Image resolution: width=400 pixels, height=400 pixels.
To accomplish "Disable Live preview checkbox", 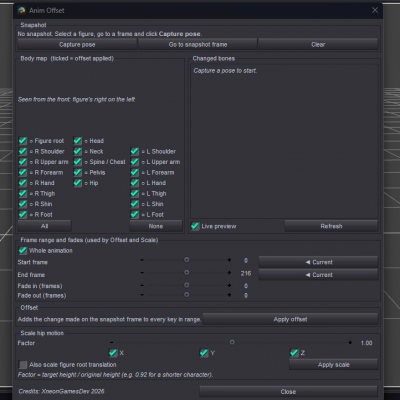I will tap(195, 226).
